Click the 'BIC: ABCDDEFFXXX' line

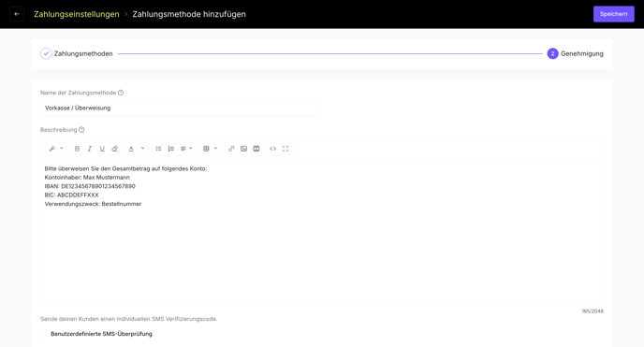click(71, 195)
